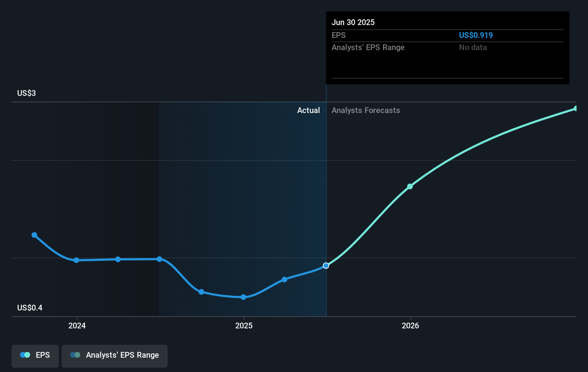Click the final forecast point at the chart's right edge

point(576,108)
